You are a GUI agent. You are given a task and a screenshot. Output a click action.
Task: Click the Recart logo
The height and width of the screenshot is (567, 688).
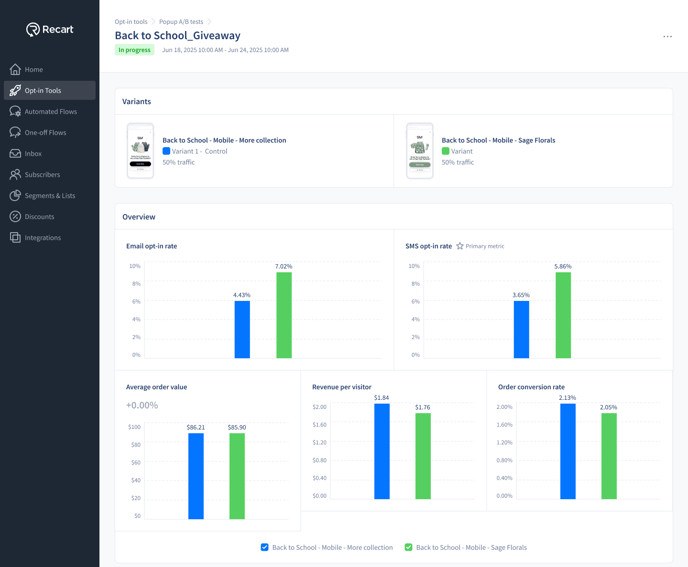[x=50, y=30]
